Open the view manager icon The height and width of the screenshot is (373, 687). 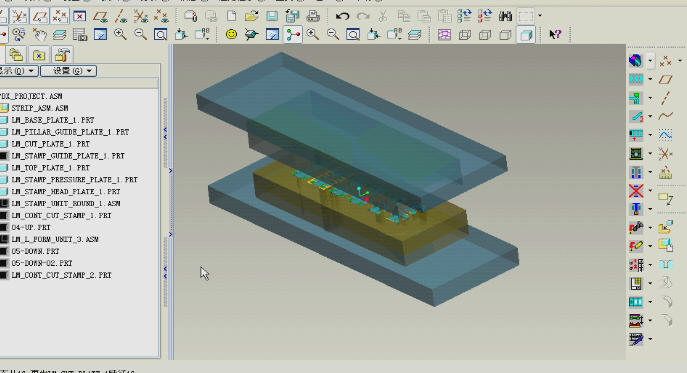(x=80, y=34)
